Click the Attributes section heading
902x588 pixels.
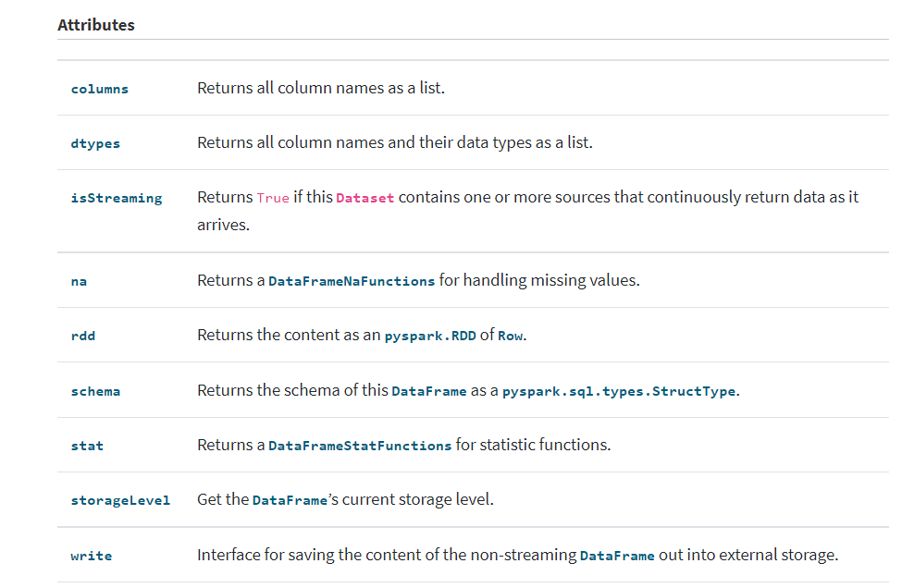[x=96, y=25]
